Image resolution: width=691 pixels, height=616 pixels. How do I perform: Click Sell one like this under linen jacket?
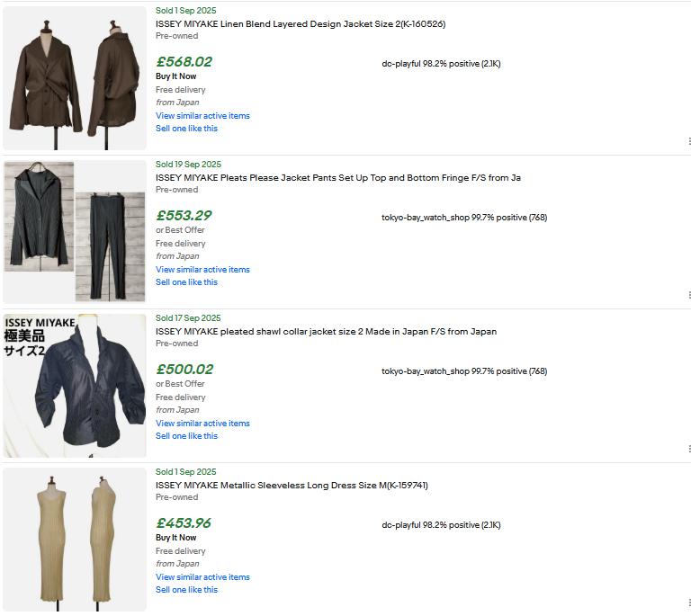[x=186, y=129]
